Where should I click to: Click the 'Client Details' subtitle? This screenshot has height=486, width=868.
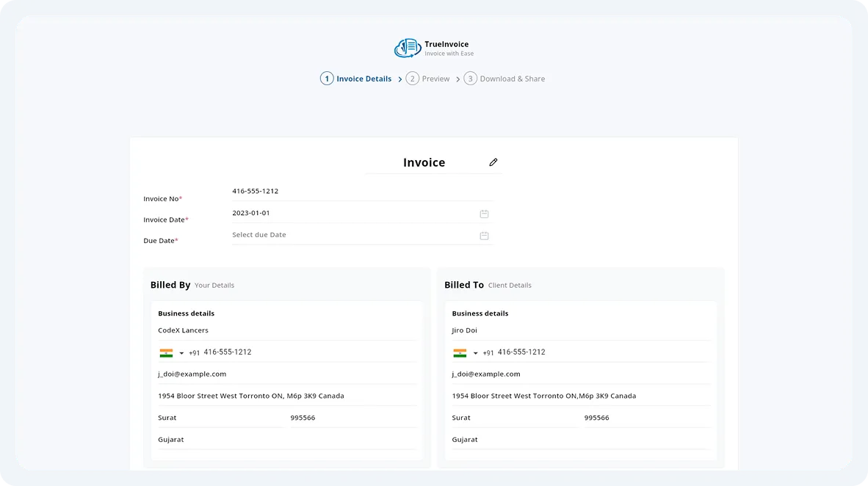(x=510, y=286)
